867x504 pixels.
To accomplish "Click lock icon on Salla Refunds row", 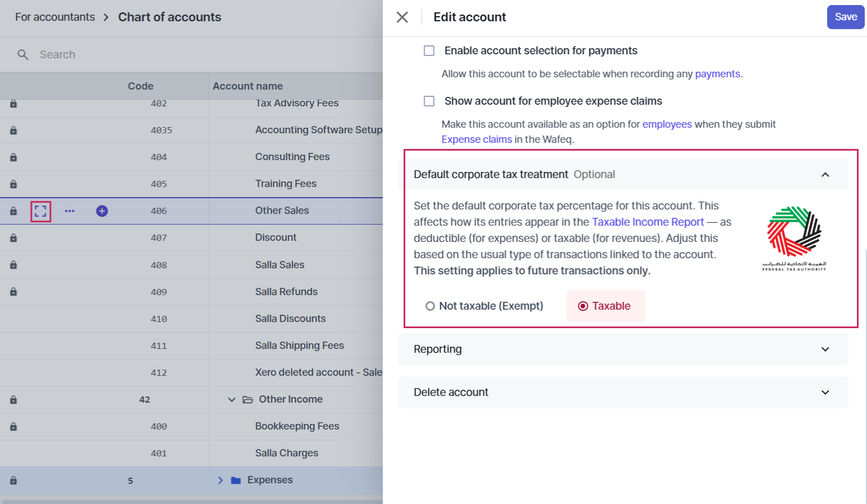I will point(13,292).
